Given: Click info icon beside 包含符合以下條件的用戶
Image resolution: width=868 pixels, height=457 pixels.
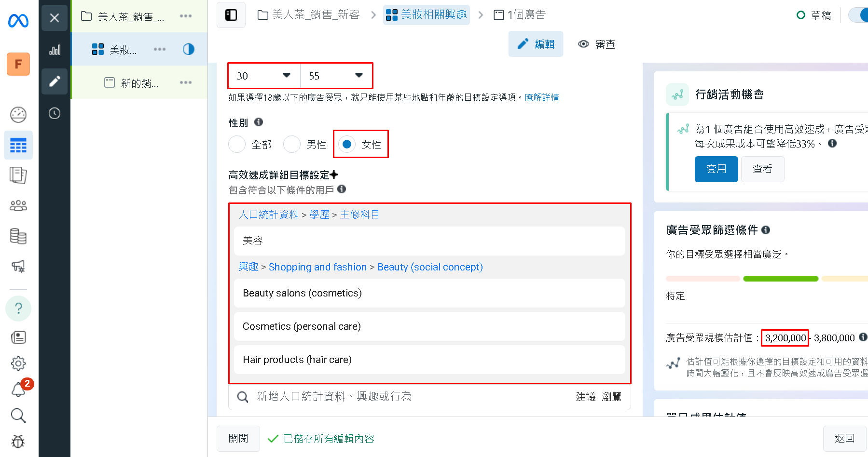Looking at the screenshot, I should tap(342, 189).
